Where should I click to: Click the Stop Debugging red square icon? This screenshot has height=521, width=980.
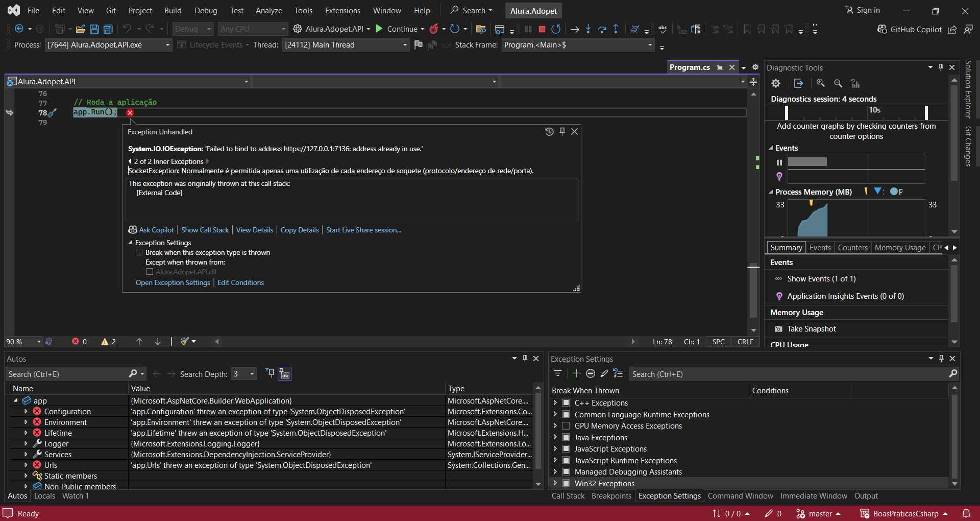point(542,29)
